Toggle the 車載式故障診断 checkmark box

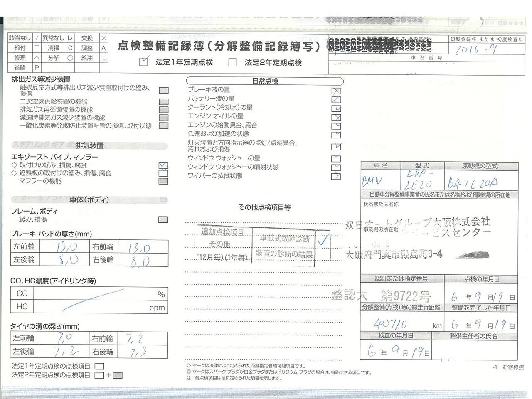click(323, 240)
